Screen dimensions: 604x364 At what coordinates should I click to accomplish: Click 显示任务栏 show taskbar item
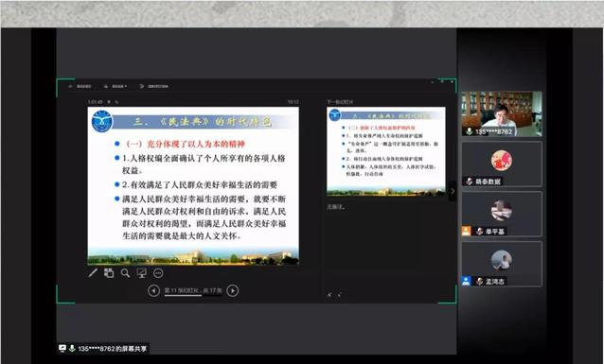tap(80, 86)
